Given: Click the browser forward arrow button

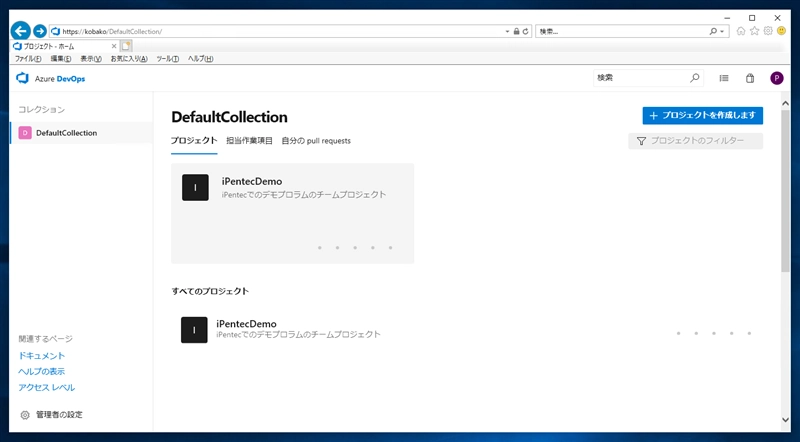Looking at the screenshot, I should [x=40, y=31].
